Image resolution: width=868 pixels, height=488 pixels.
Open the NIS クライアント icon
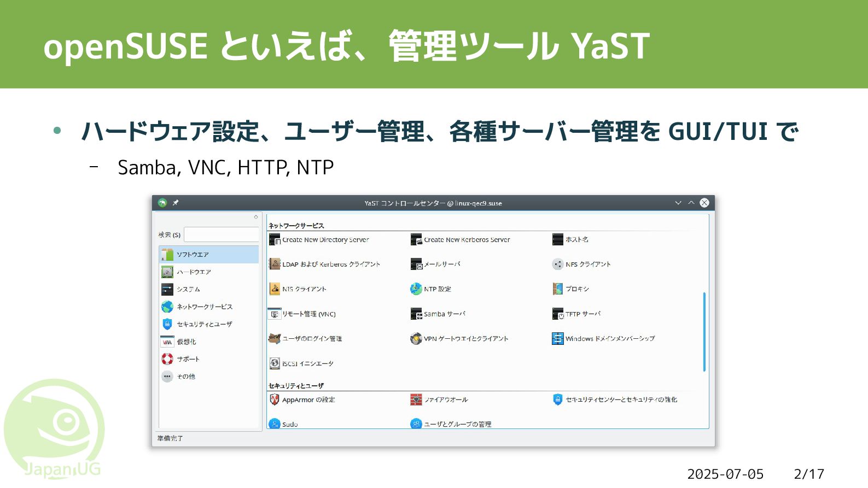tap(275, 289)
